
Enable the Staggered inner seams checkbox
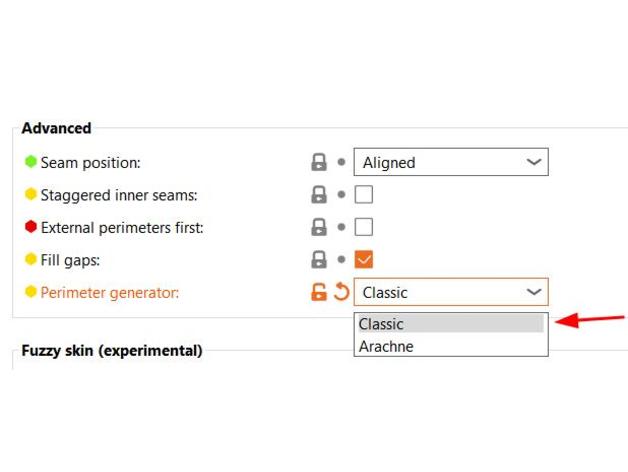[x=364, y=195]
